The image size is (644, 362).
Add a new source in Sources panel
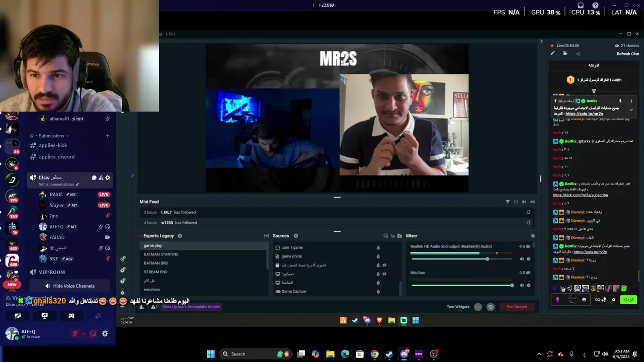tap(296, 236)
